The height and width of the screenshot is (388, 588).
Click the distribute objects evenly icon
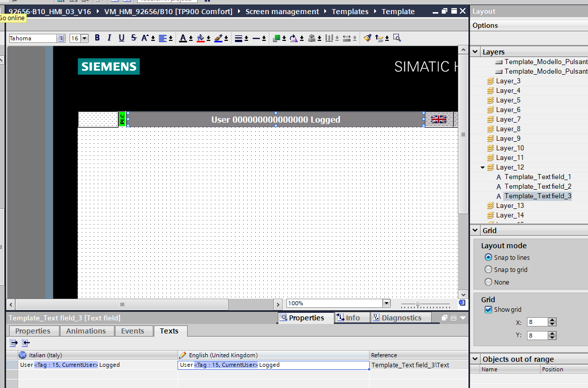click(329, 38)
